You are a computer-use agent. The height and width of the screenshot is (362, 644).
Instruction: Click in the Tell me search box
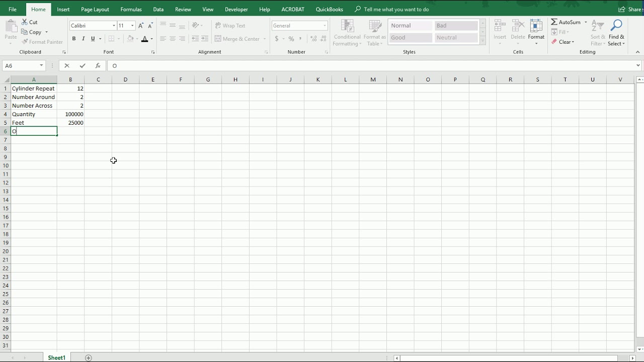[x=396, y=10]
